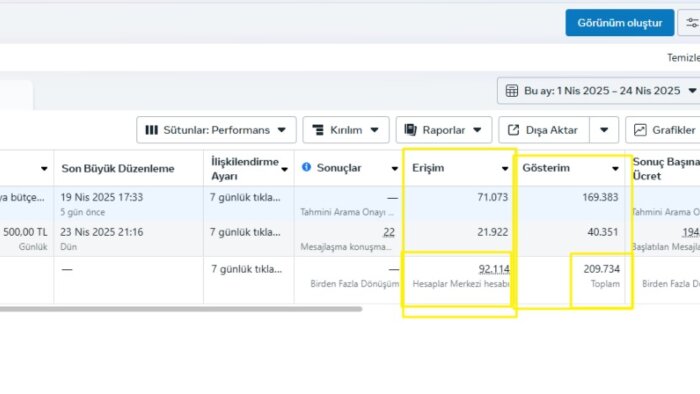This screenshot has height=394, width=700.
Task: Click the Grafikler chart icon
Action: coord(640,130)
